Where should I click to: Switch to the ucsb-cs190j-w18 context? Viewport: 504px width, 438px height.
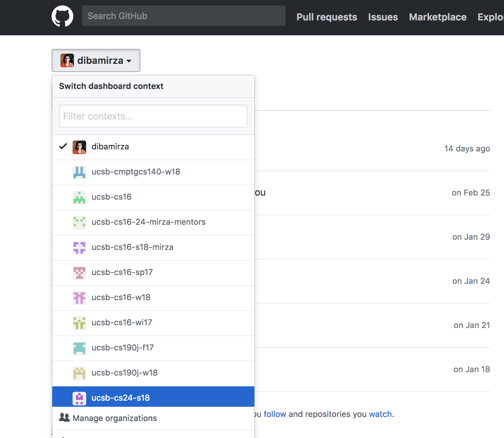point(124,372)
